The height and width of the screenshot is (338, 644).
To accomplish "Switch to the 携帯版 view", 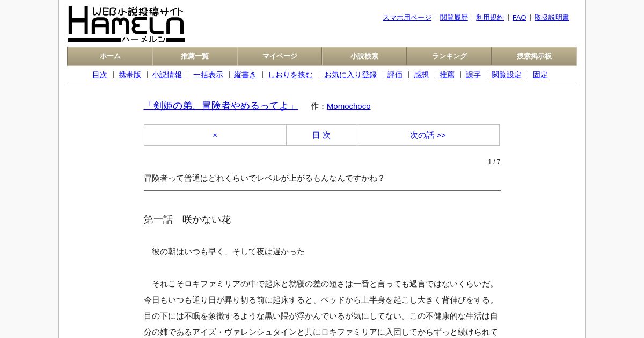I will click(x=130, y=75).
